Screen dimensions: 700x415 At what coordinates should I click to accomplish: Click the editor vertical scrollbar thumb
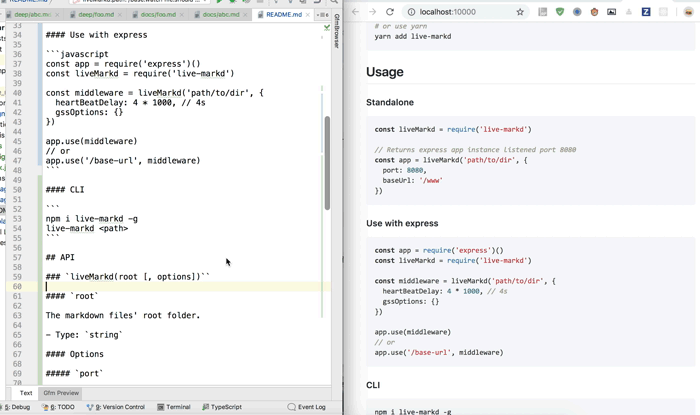pyautogui.click(x=327, y=163)
